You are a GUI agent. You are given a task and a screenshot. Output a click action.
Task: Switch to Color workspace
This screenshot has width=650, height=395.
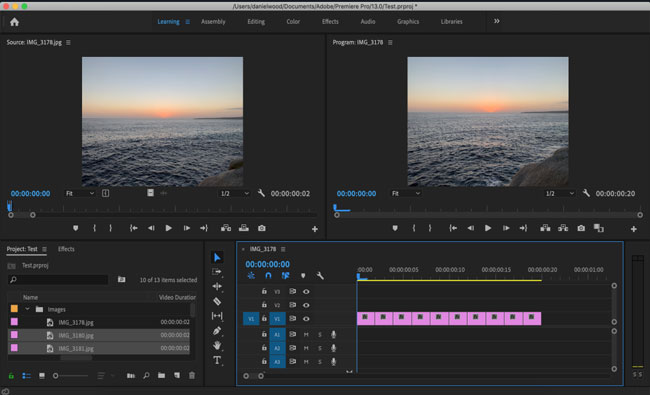pos(293,22)
